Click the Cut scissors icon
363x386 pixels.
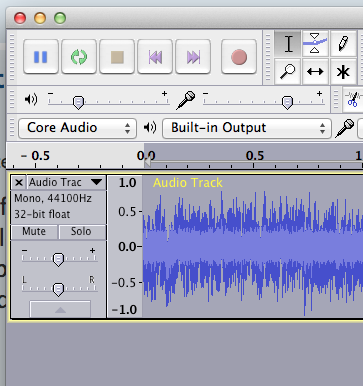tap(353, 100)
